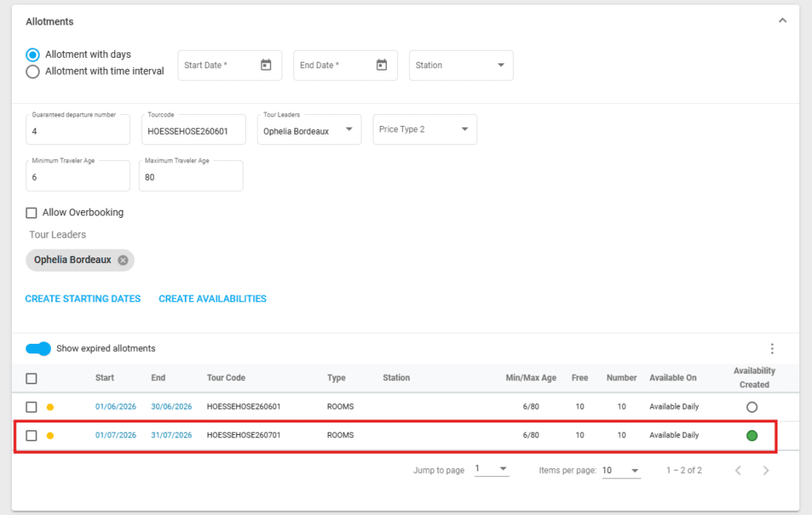Click CREATE STARTING DATES
This screenshot has width=812, height=515.
coord(82,299)
